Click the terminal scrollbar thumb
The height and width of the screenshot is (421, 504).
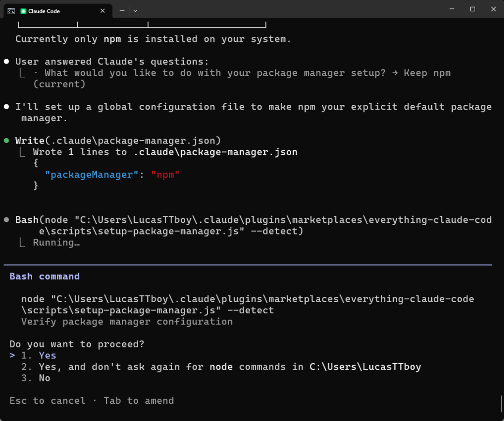coord(501,404)
